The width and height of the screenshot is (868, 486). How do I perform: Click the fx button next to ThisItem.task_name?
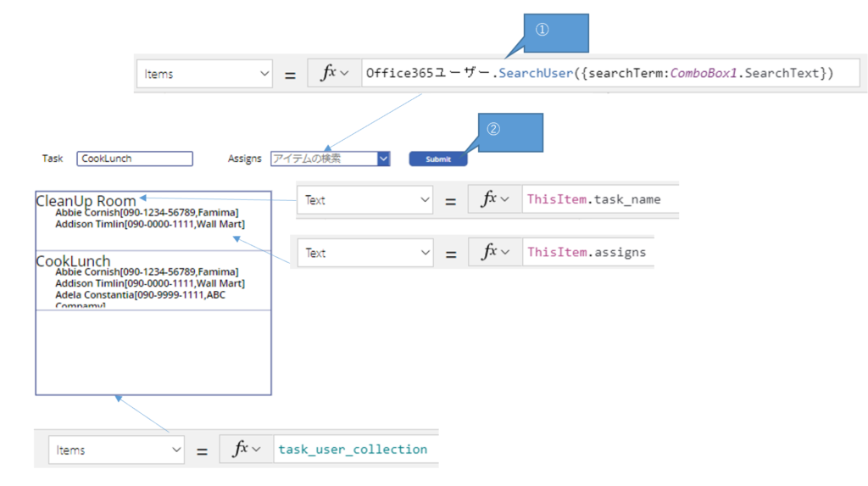495,200
